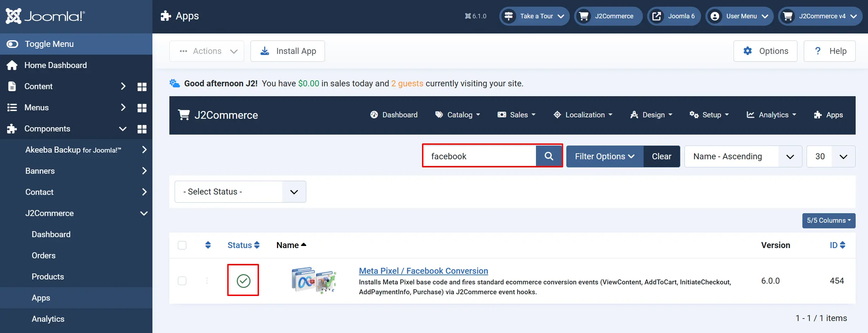
Task: Open the J2Commerce v4 dropdown
Action: point(820,16)
